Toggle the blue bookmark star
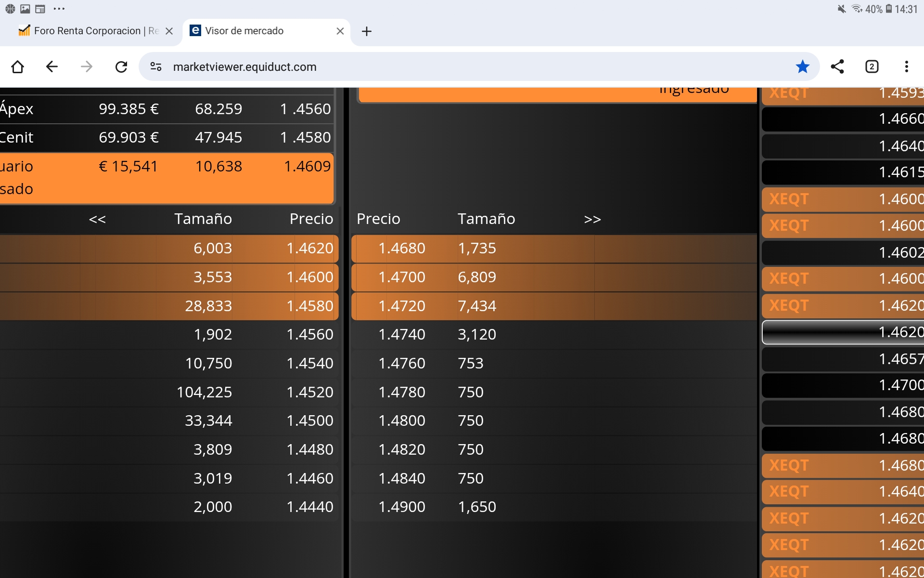 [802, 66]
